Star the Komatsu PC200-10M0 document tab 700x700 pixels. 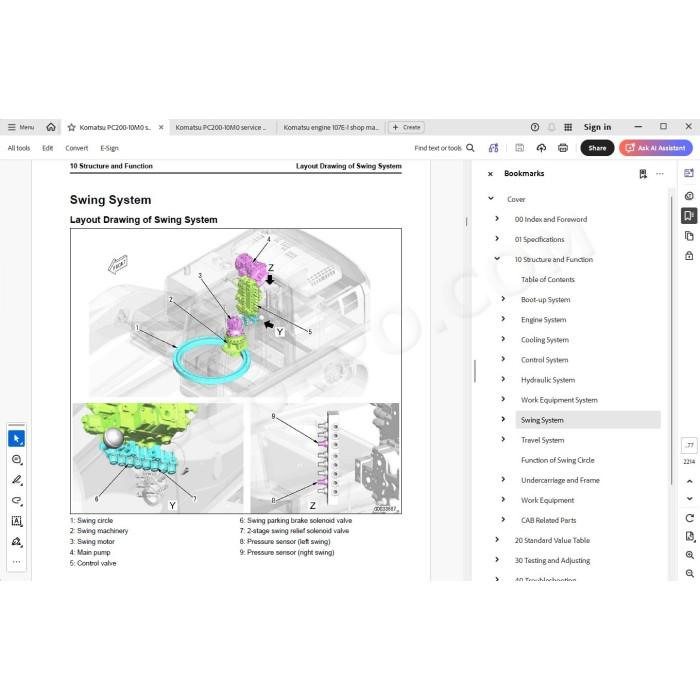[x=71, y=127]
